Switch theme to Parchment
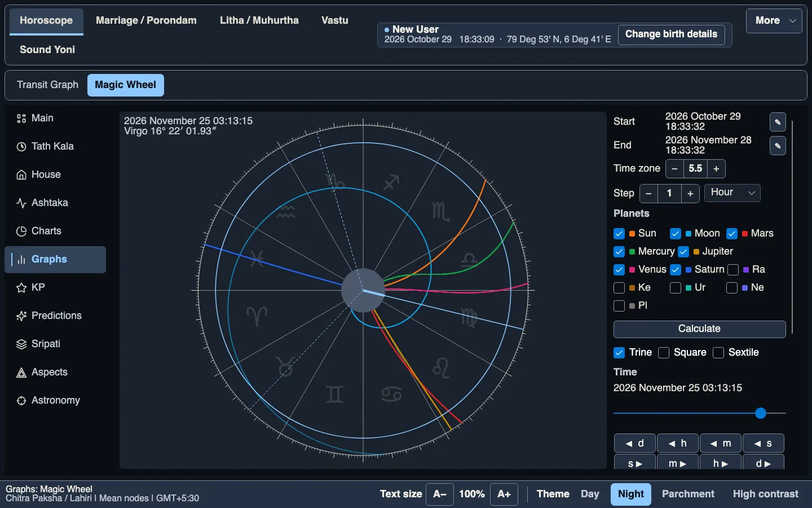Screen dimensions: 812x508 (688, 494)
